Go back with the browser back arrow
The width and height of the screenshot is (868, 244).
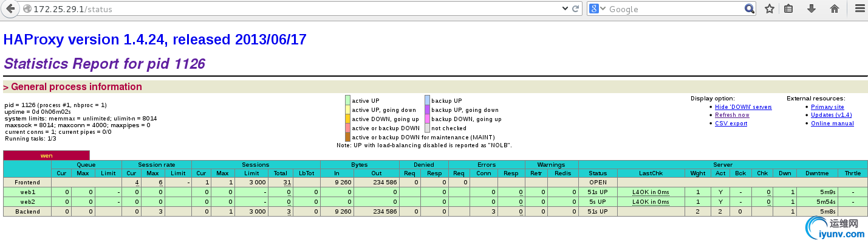coord(10,9)
